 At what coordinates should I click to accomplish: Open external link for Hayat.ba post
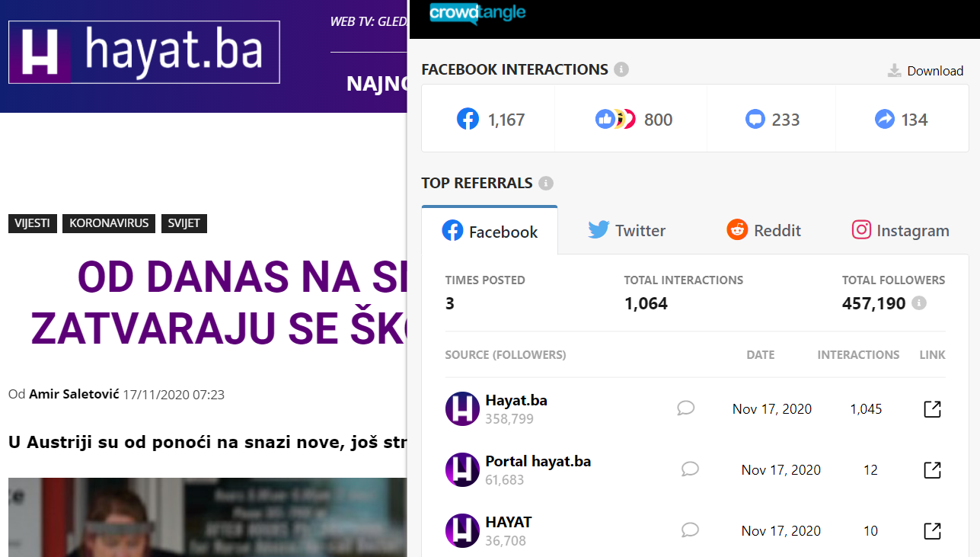point(932,409)
